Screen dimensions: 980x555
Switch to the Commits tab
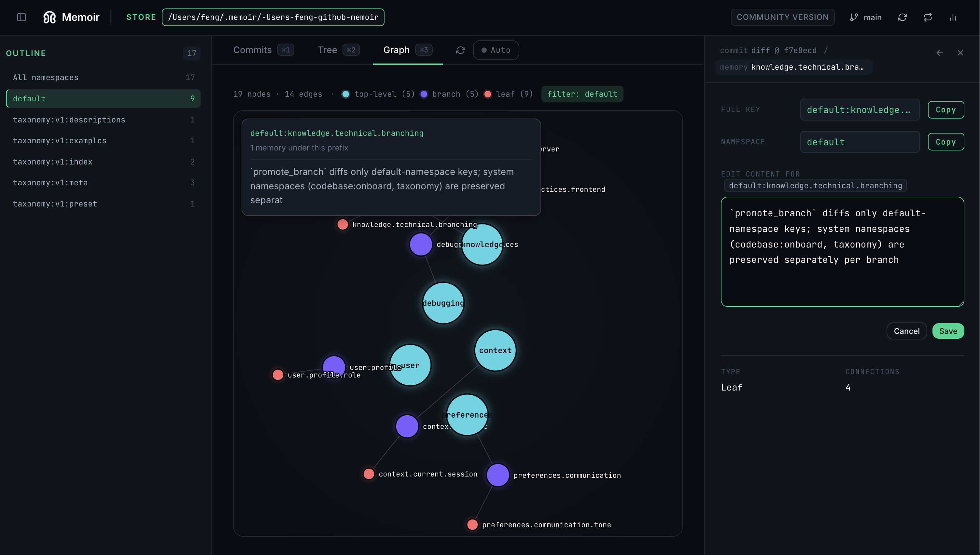[x=263, y=50]
